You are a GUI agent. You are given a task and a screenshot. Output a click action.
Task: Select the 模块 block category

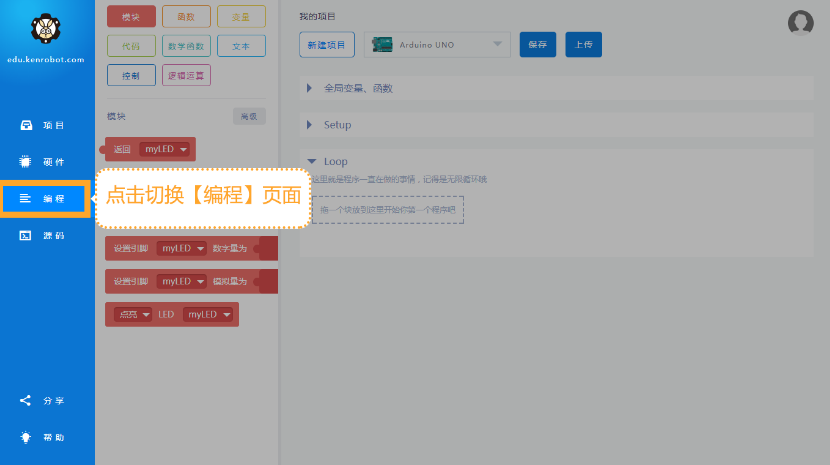pyautogui.click(x=131, y=17)
